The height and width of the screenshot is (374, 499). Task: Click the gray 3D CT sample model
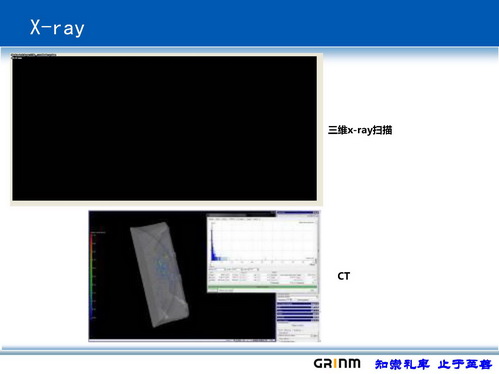coord(159,274)
